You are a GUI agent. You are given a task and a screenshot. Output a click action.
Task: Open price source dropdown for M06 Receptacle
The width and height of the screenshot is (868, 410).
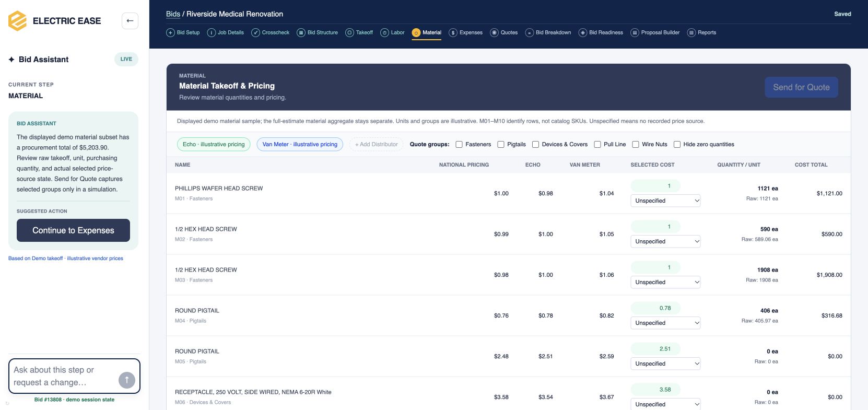click(x=665, y=404)
